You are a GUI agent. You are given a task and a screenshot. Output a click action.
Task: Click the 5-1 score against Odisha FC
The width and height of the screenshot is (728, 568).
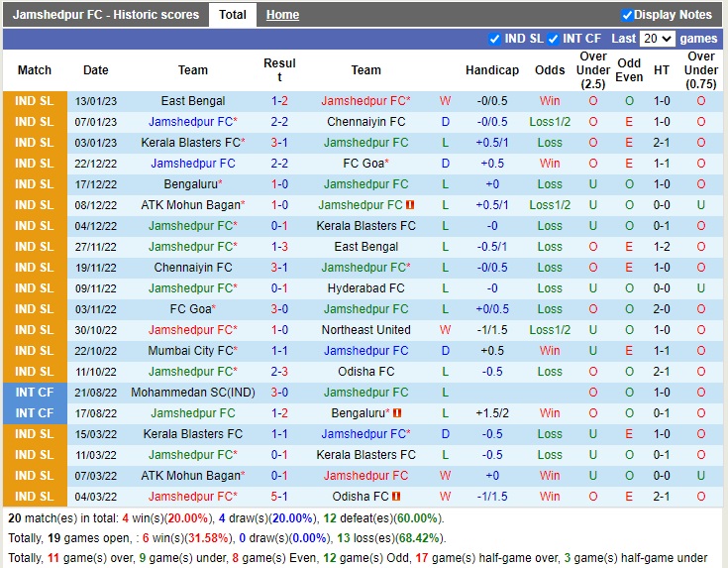pyautogui.click(x=279, y=497)
